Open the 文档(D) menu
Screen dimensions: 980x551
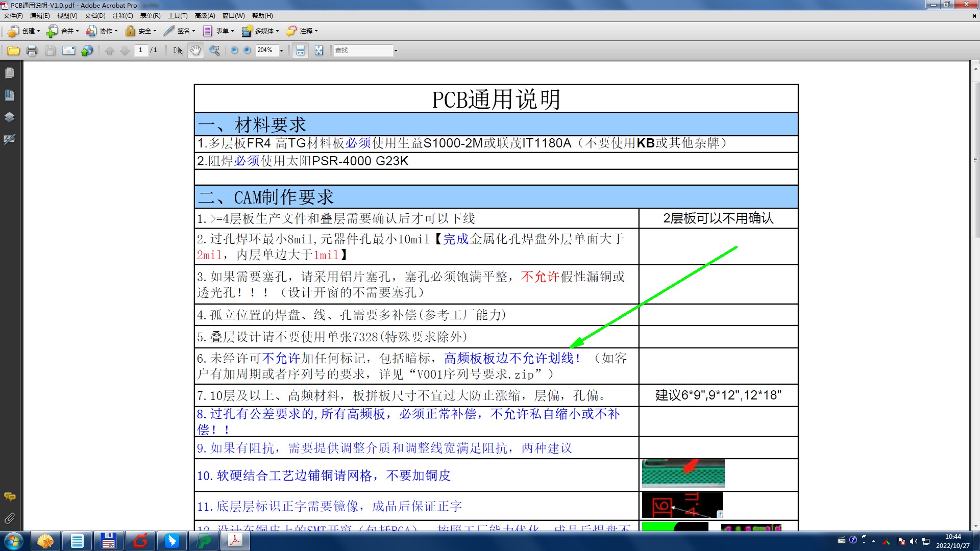[95, 16]
